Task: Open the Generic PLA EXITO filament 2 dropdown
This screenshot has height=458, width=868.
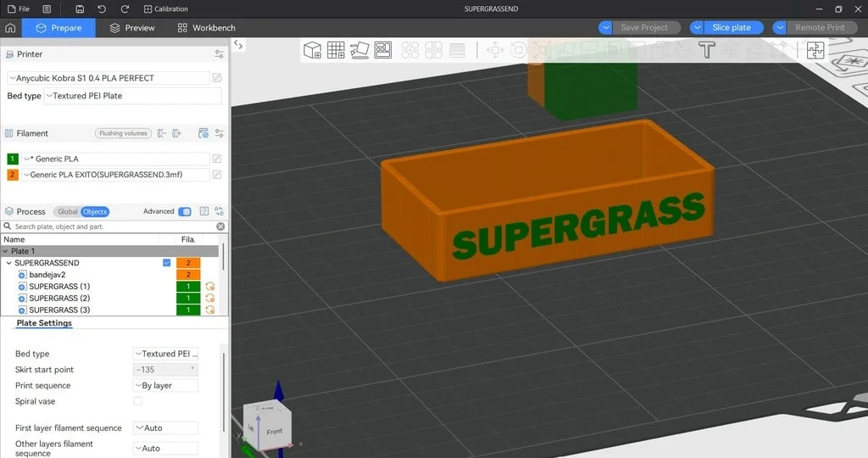Action: click(x=115, y=175)
